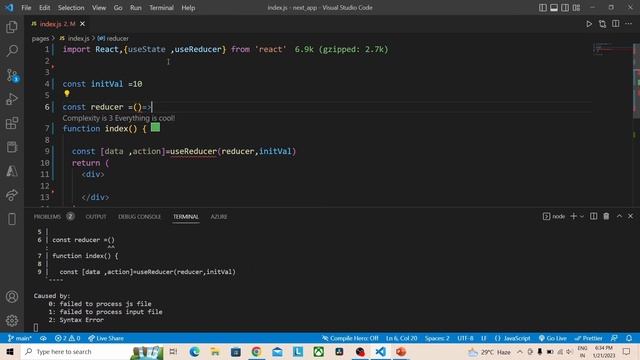The image size is (640, 360).
Task: Open the Search view in activity bar
Action: [x=12, y=51]
